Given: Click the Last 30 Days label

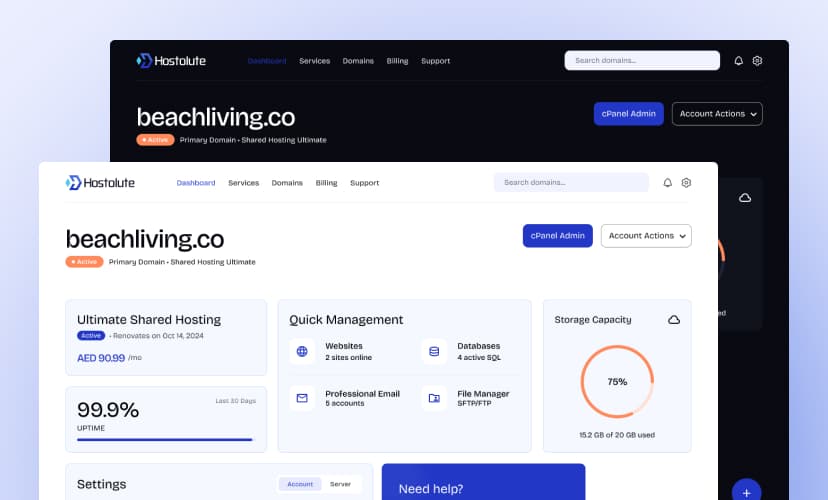Looking at the screenshot, I should pyautogui.click(x=236, y=401).
